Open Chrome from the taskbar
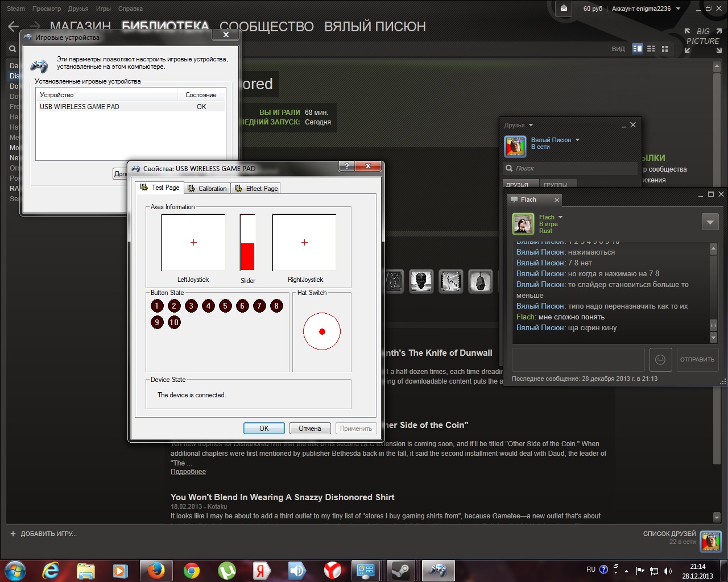The image size is (728, 582). [x=192, y=570]
